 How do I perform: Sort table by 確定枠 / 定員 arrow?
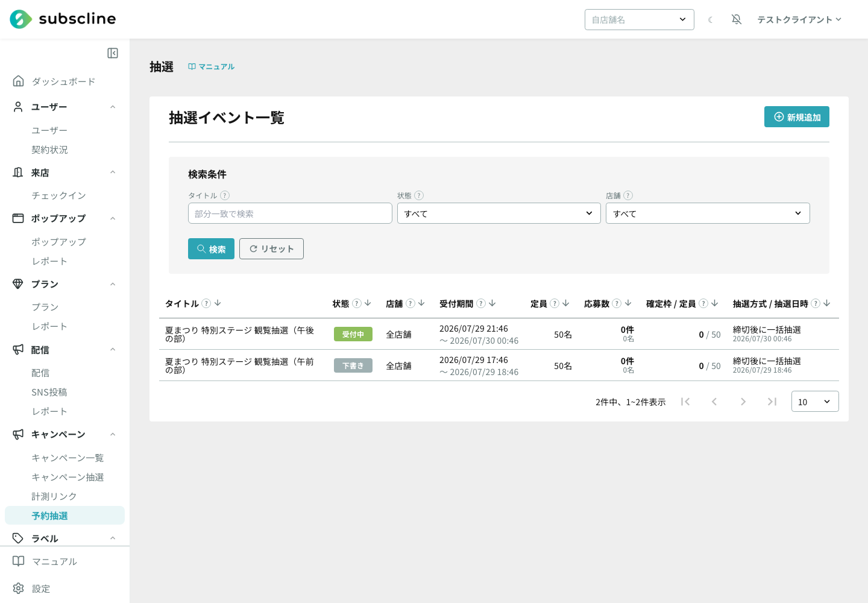[714, 303]
